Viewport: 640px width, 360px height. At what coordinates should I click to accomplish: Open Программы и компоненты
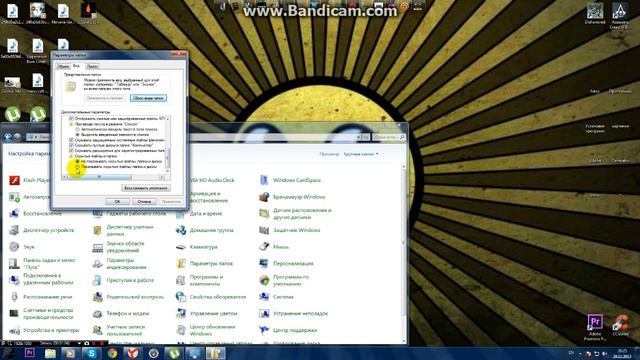200,280
